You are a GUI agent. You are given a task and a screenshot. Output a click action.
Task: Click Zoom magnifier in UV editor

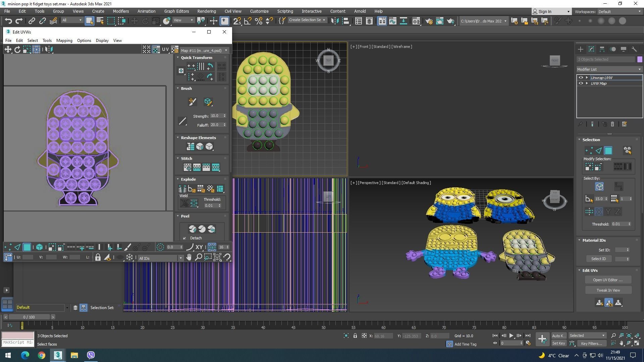pyautogui.click(x=198, y=257)
